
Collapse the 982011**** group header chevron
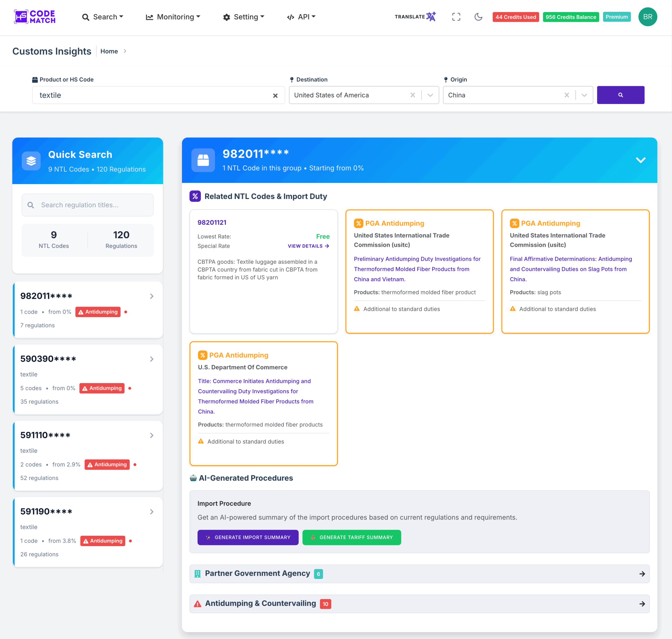point(640,160)
